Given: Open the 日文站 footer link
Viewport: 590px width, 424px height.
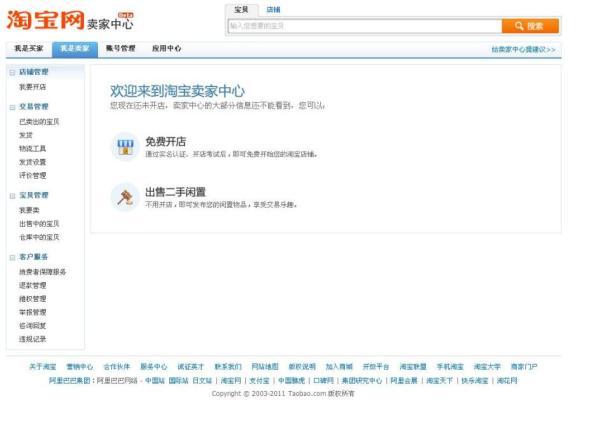Looking at the screenshot, I should pyautogui.click(x=202, y=381).
